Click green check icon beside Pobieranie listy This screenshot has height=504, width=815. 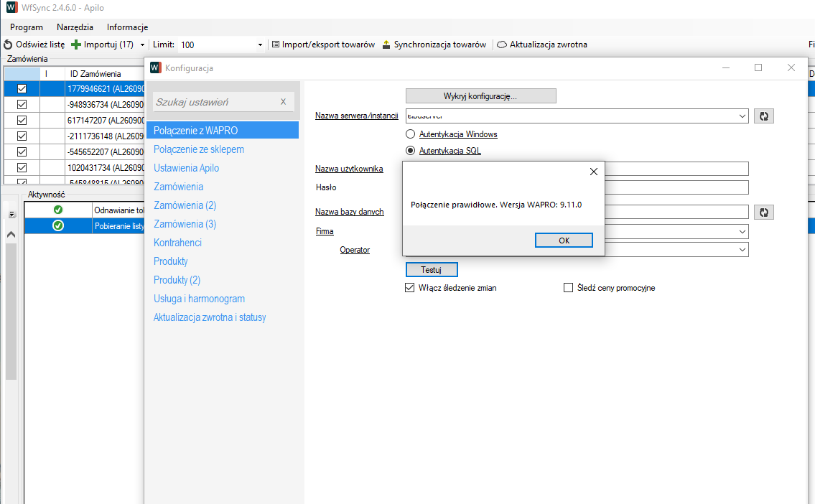click(58, 225)
